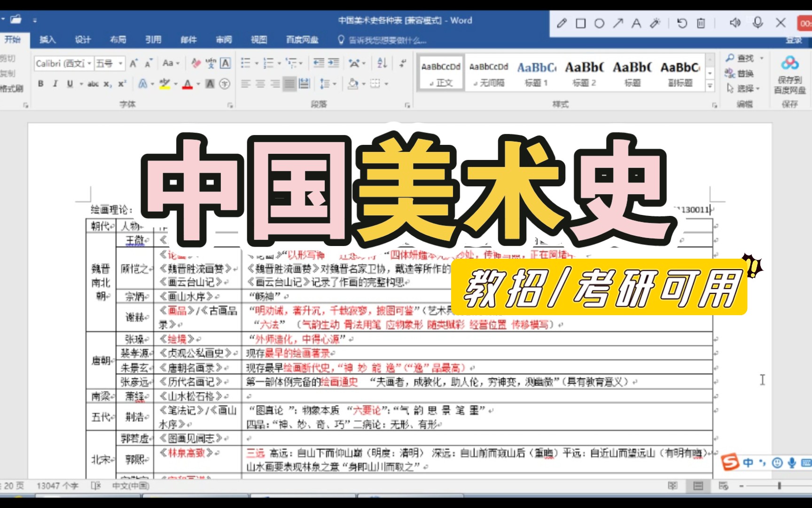Viewport: 812px width, 508px height.
Task: Apply the 副标题 style
Action: [680, 73]
